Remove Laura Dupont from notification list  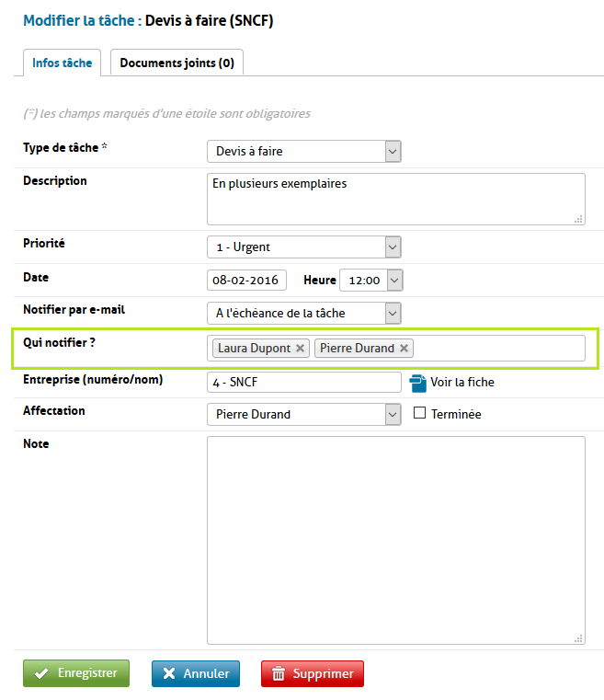pyautogui.click(x=300, y=349)
